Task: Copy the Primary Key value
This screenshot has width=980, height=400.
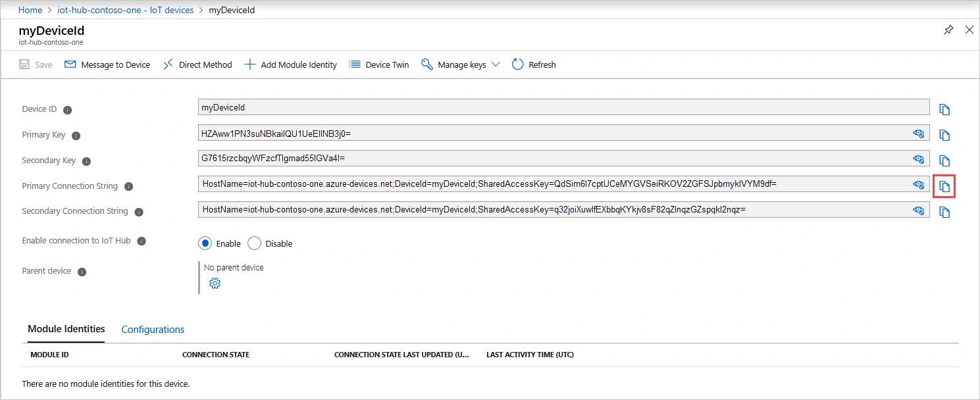Action: tap(944, 135)
